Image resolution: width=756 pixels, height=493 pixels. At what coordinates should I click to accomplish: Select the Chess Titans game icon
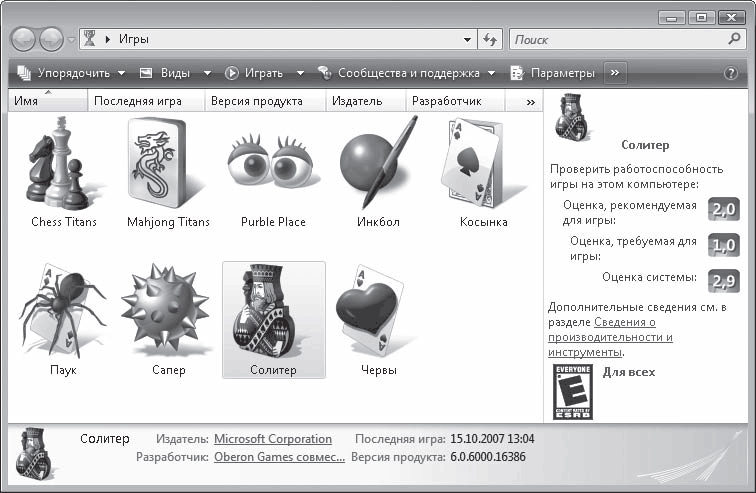(63, 163)
